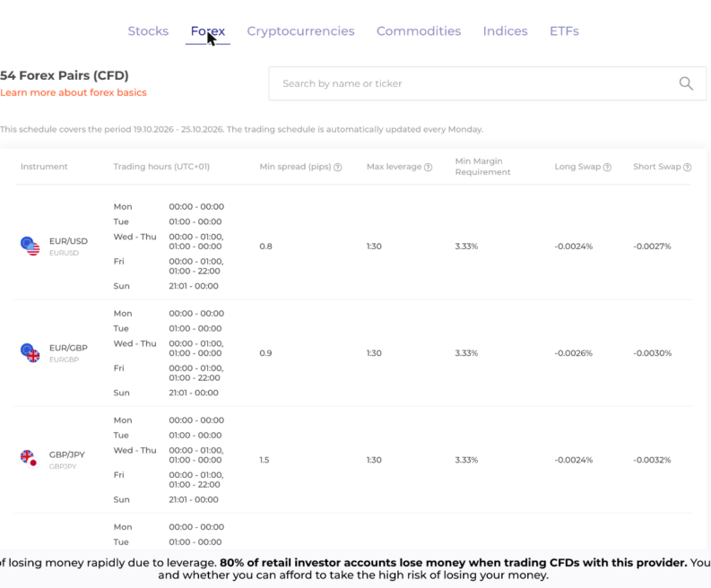
Task: Open the GBP/JPY instrument name
Action: coord(67,454)
